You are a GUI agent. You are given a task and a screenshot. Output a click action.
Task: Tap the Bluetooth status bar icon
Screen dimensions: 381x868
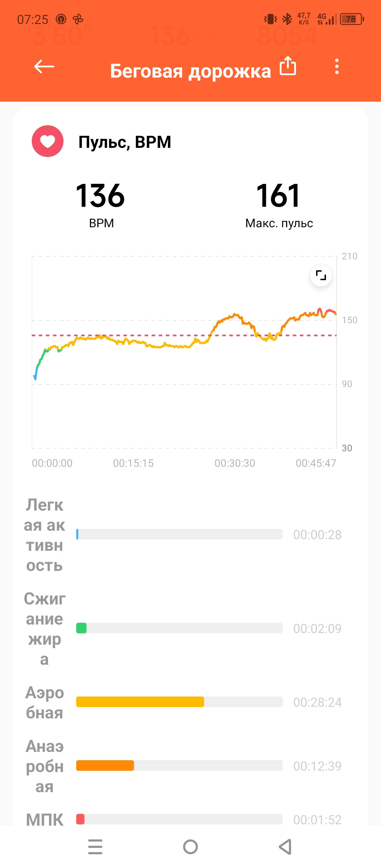coord(288,19)
